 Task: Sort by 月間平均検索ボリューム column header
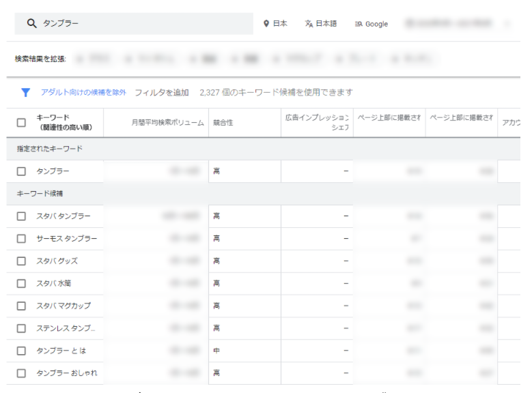167,123
